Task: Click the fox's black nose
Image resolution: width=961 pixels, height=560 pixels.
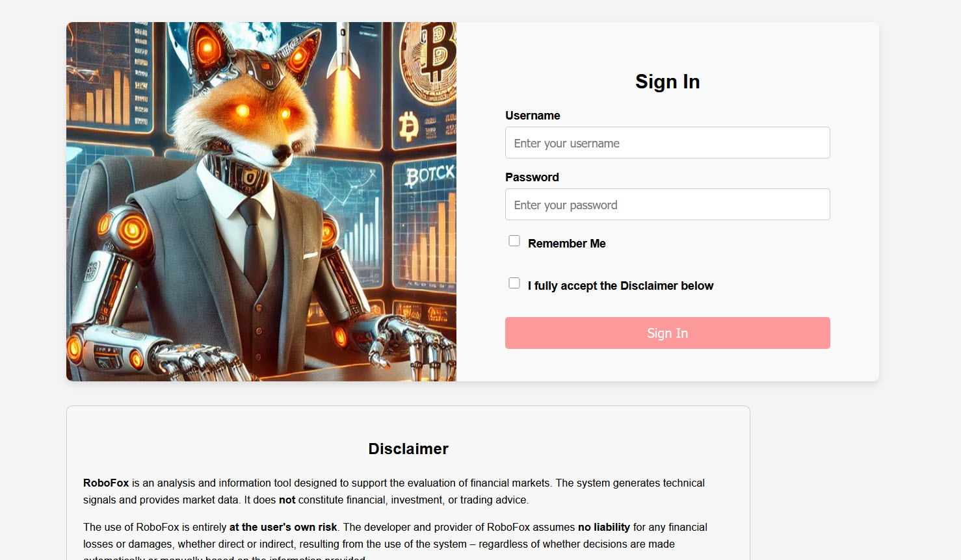Action: tap(282, 154)
